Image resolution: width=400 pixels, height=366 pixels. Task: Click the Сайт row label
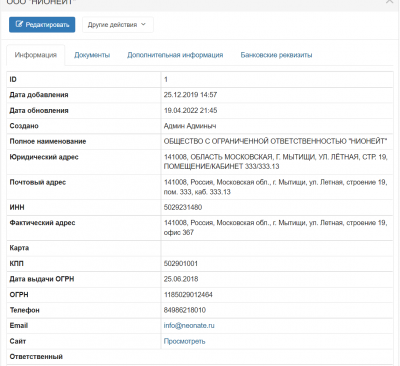coord(18,341)
